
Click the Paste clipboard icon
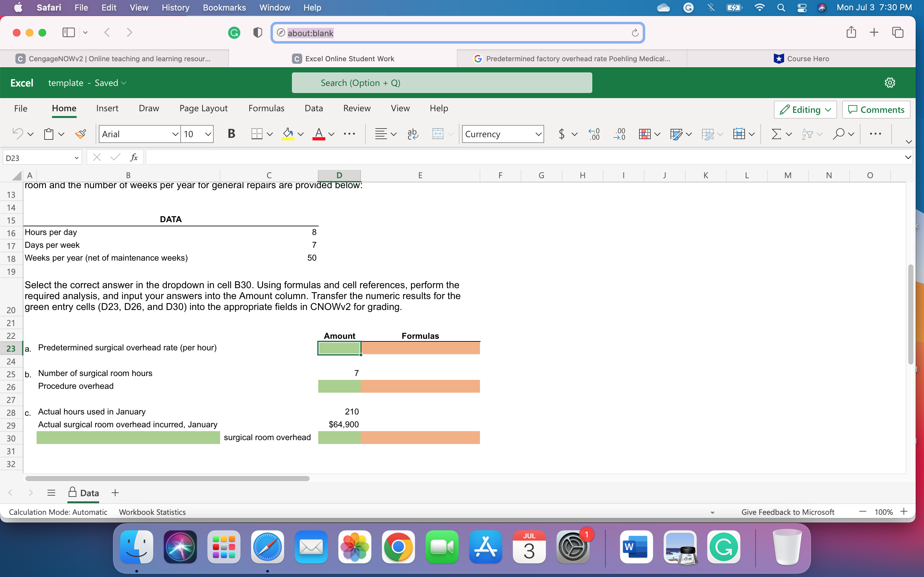(x=49, y=134)
